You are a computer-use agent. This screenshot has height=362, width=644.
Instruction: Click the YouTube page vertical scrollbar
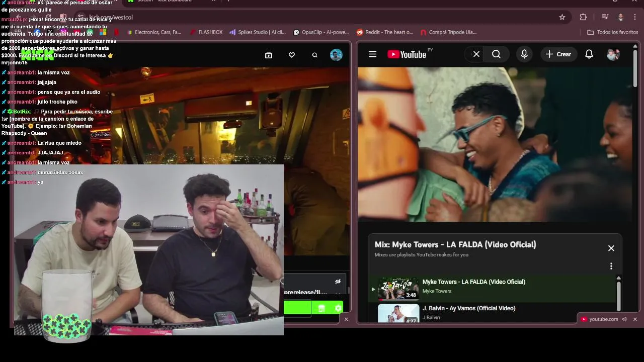coord(635,68)
